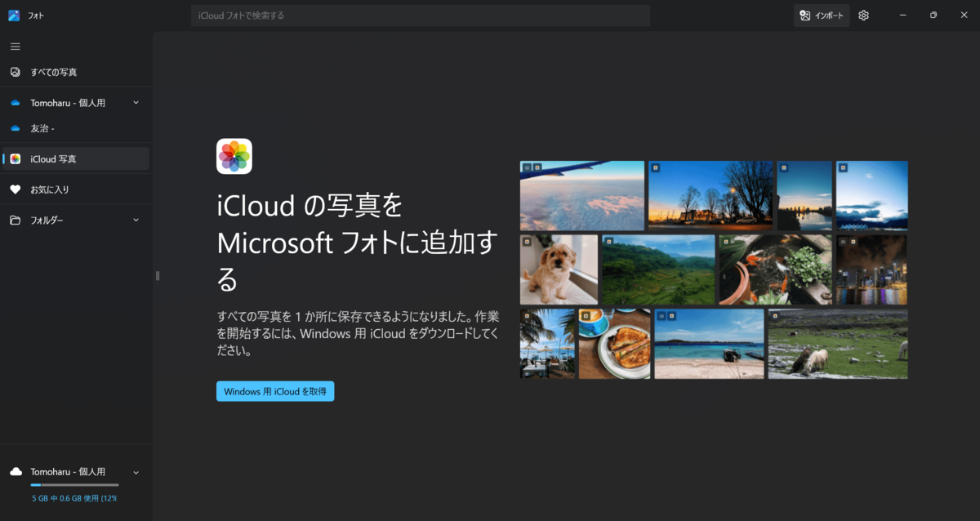Click the green hills landscape thumbnail
Viewport: 980px width, 521px height.
tap(659, 269)
